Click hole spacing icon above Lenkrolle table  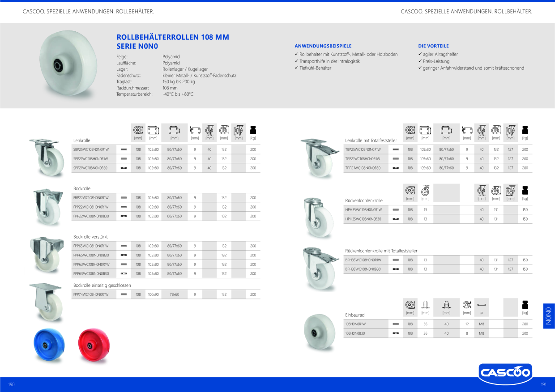(x=175, y=130)
